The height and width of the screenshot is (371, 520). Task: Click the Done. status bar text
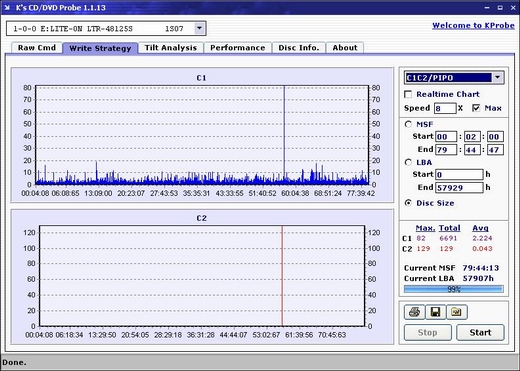14,362
